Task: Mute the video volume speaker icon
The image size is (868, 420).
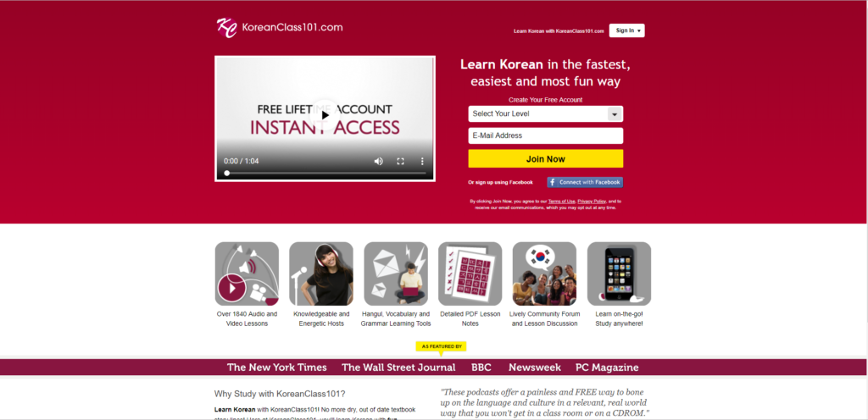Action: [379, 162]
